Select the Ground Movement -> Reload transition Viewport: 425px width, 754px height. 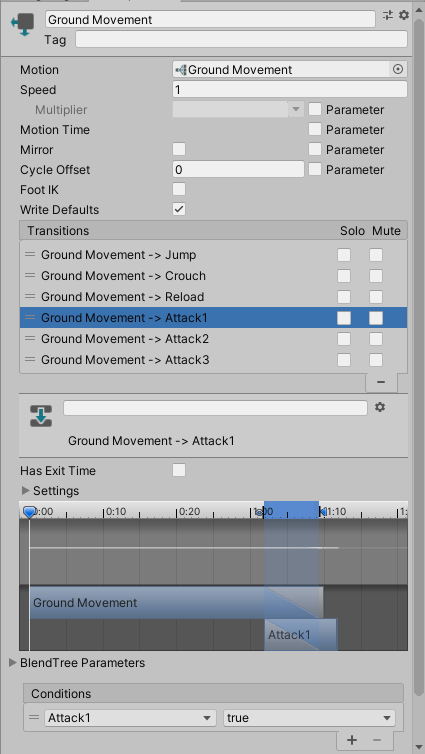[213, 297]
